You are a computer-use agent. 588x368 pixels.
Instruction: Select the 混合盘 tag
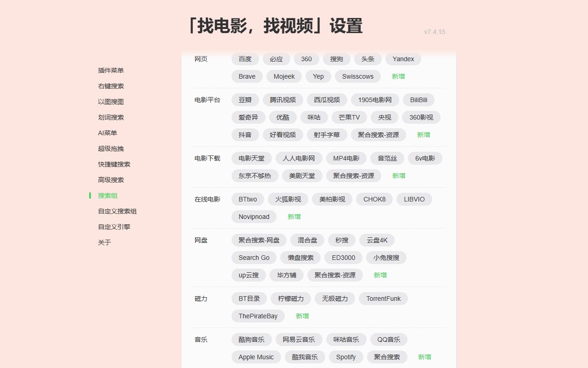[307, 240]
